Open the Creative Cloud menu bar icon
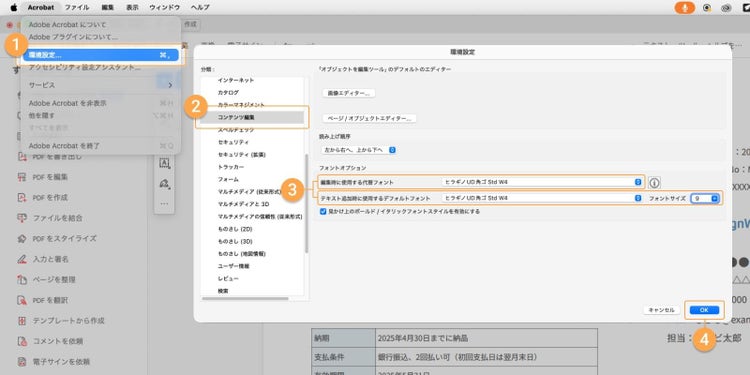750x375 pixels. (725, 8)
